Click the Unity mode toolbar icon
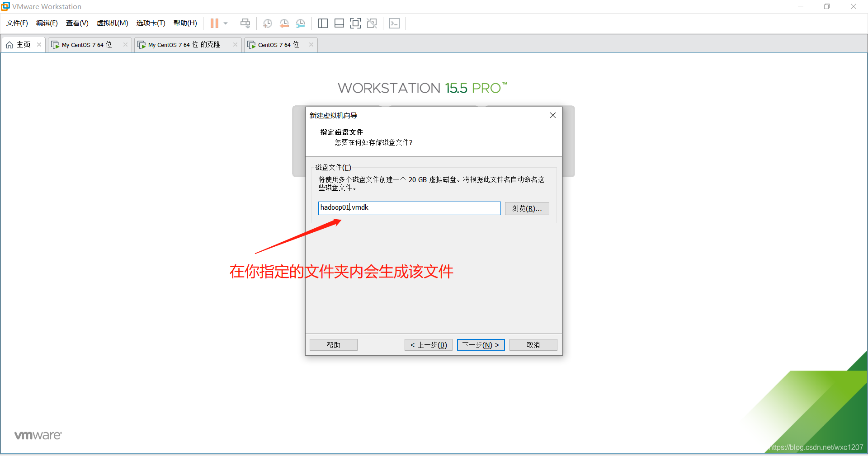Screen dimensions: 868x456 pos(372,23)
